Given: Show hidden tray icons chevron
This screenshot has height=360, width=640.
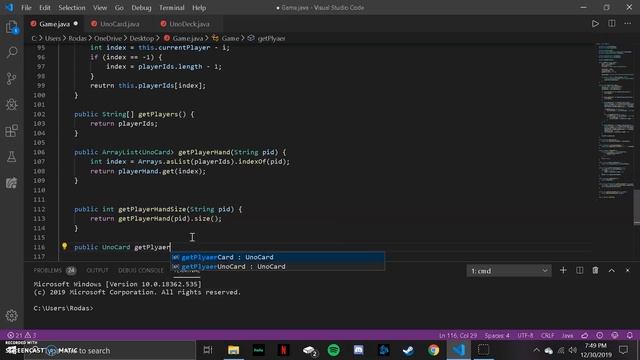Looking at the screenshot, I should [x=536, y=350].
